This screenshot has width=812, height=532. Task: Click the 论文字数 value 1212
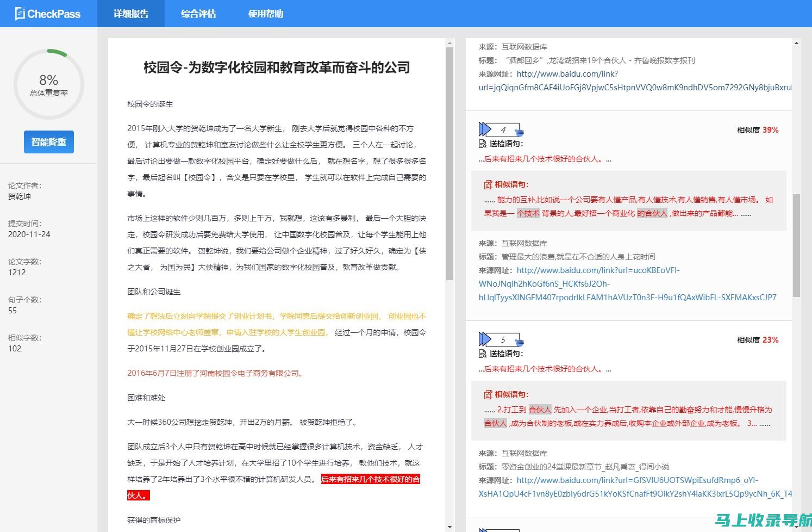tap(17, 273)
